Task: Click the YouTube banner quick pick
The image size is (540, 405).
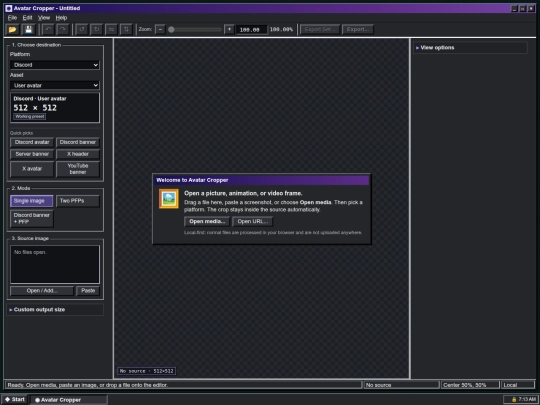Action: pyautogui.click(x=78, y=169)
